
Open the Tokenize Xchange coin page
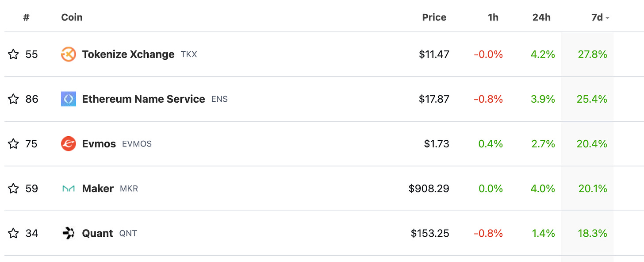(x=128, y=54)
